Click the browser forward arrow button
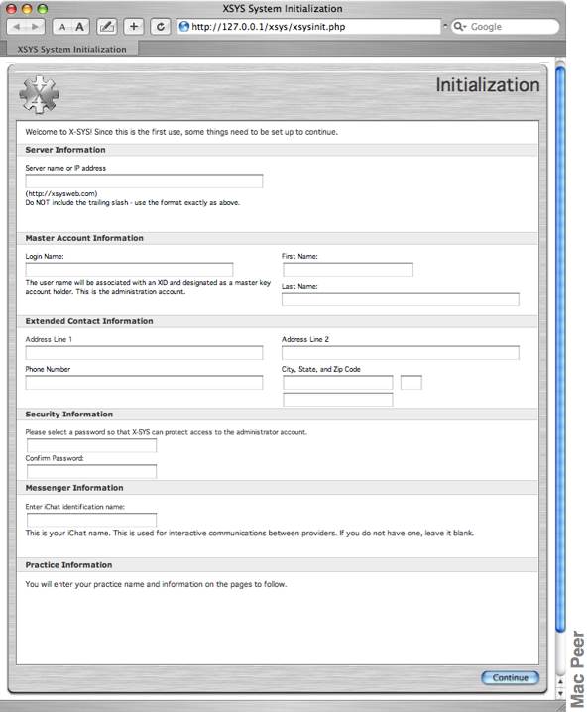 [x=36, y=27]
